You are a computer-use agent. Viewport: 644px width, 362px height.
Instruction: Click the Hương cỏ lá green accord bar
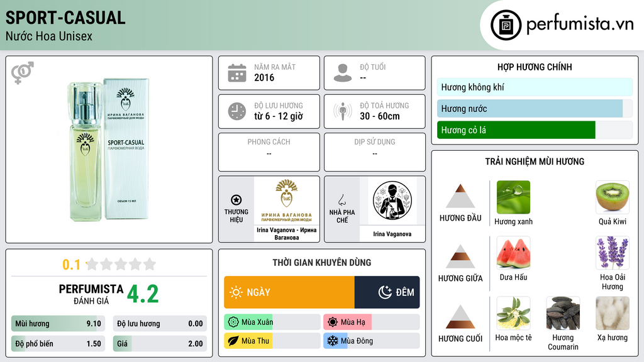(535, 130)
